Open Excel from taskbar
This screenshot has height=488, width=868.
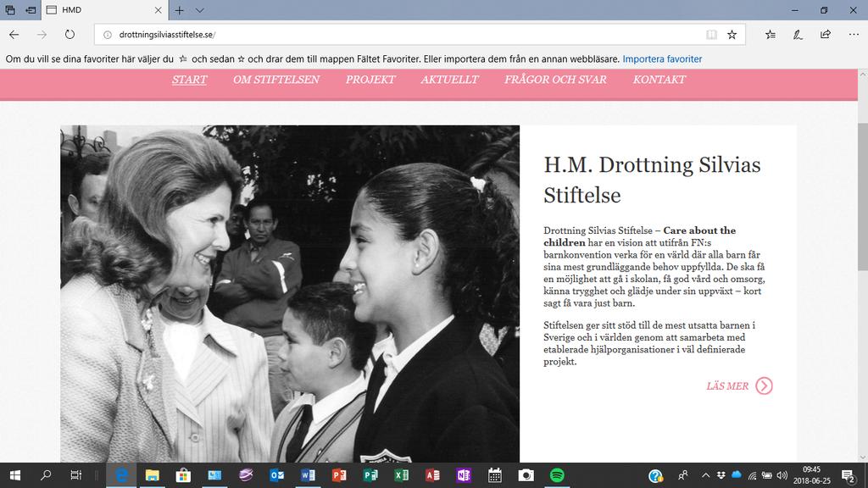point(401,475)
